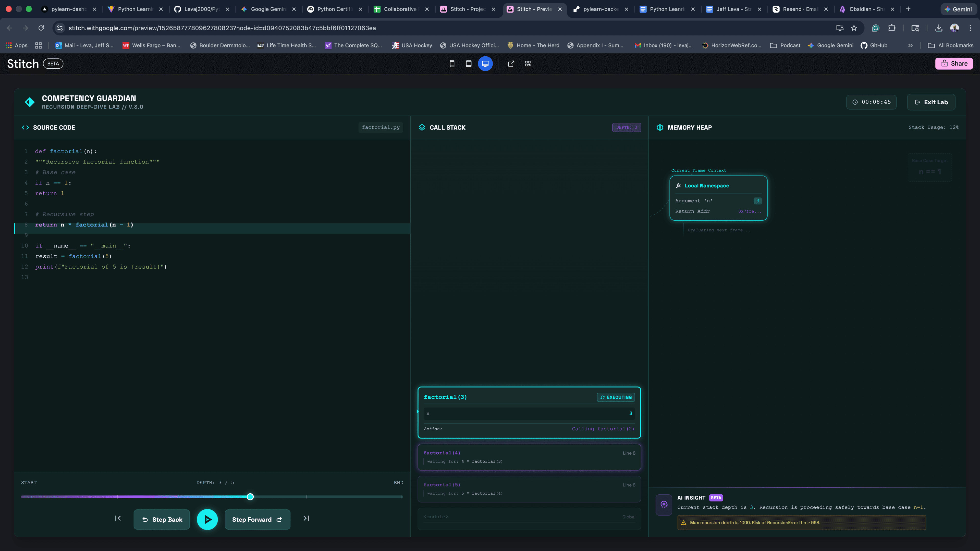Click the Call Stack layers icon
The height and width of the screenshot is (551, 980).
tap(422, 127)
